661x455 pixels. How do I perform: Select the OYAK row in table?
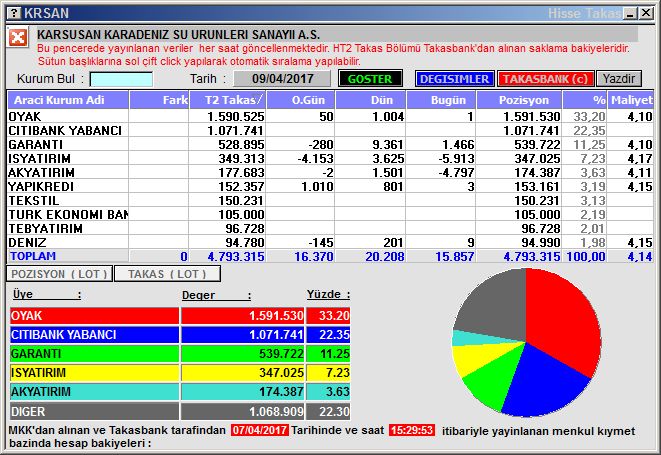pos(330,116)
